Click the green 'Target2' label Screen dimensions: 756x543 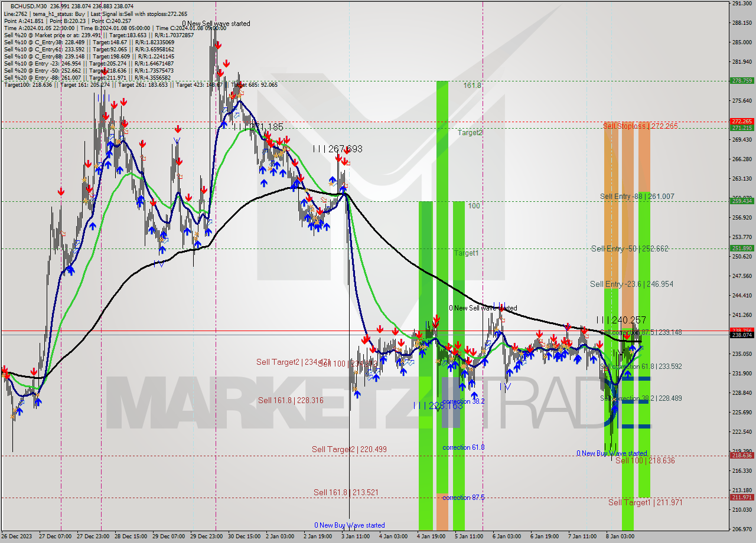pos(470,133)
